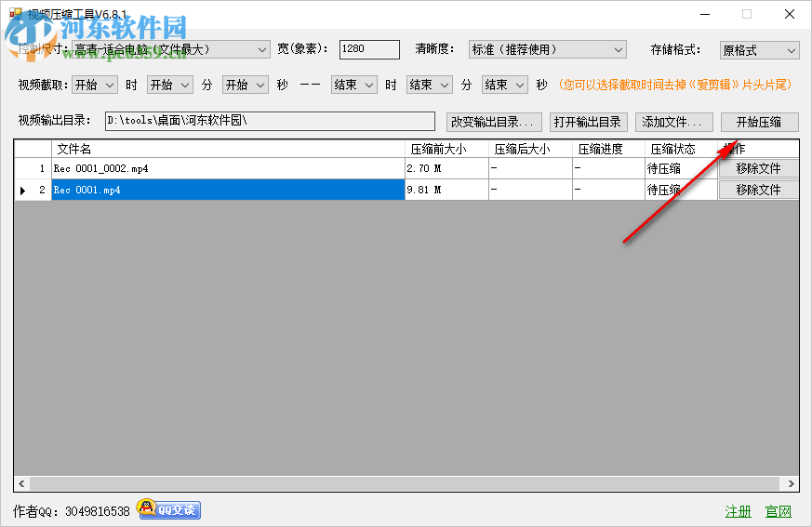
Task: Click 待压缩 status of Rec 0001_0002.mp4
Action: click(x=681, y=169)
